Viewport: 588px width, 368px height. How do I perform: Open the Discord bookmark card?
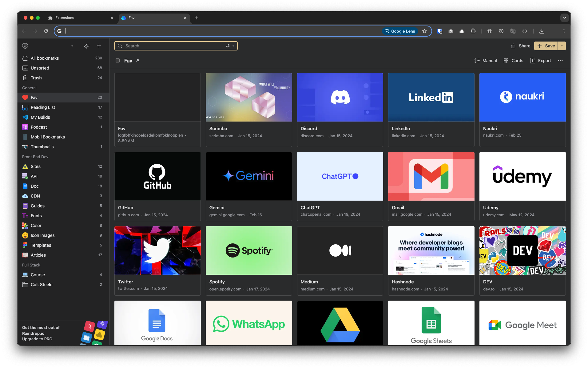tap(340, 110)
